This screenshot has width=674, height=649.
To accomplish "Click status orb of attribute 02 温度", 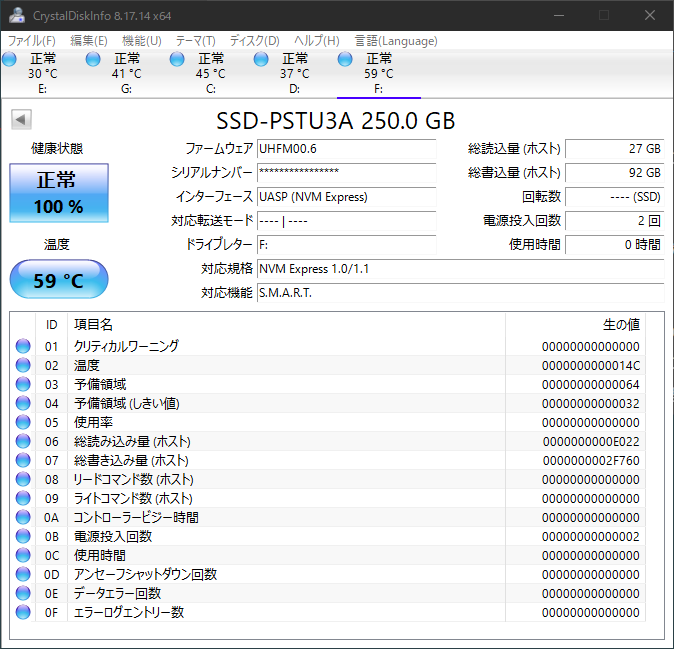I will (23, 365).
